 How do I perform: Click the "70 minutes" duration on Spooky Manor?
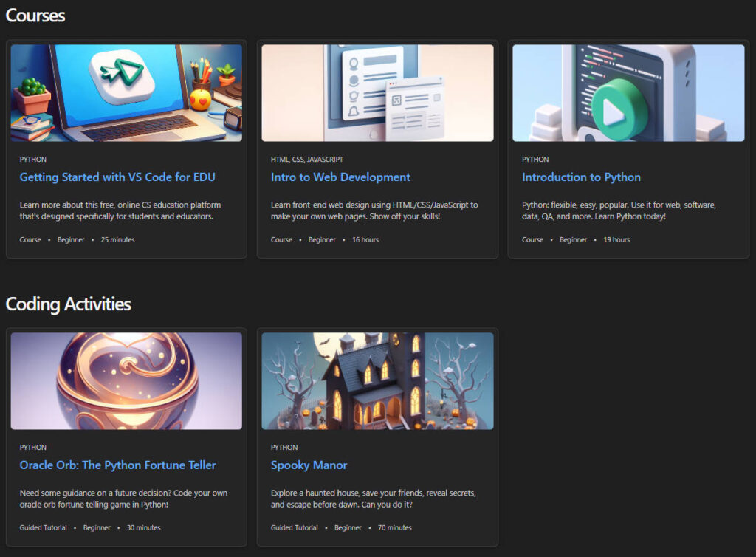[x=395, y=527]
